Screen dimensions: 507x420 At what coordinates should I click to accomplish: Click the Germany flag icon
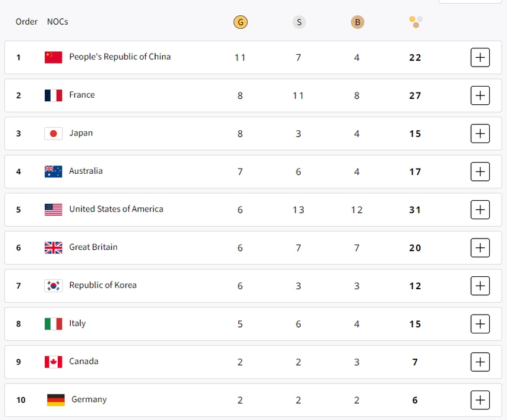(x=55, y=400)
